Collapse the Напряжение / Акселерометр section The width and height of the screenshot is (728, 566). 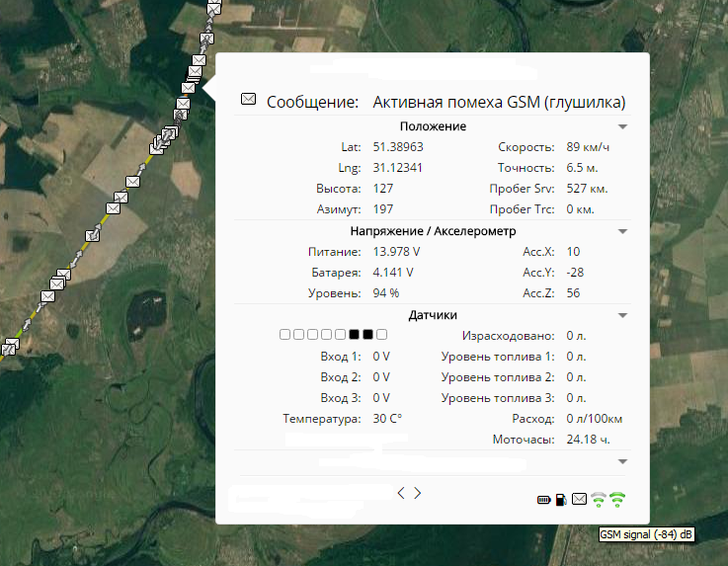[x=622, y=231]
